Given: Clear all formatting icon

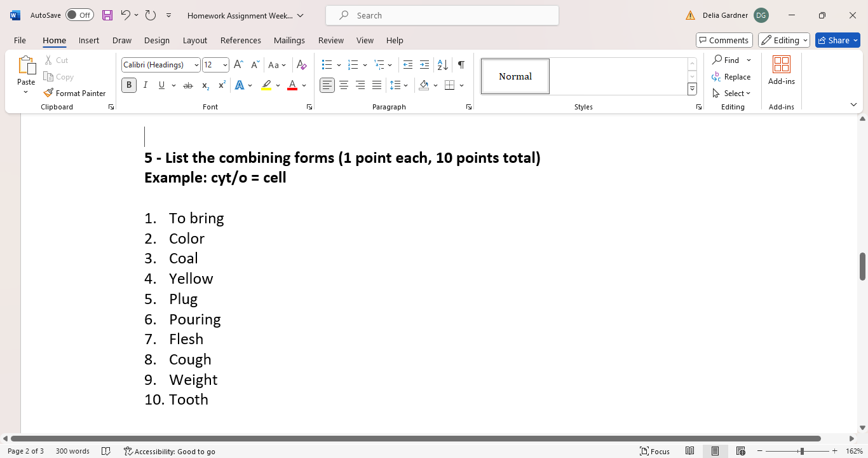Looking at the screenshot, I should pyautogui.click(x=302, y=65).
